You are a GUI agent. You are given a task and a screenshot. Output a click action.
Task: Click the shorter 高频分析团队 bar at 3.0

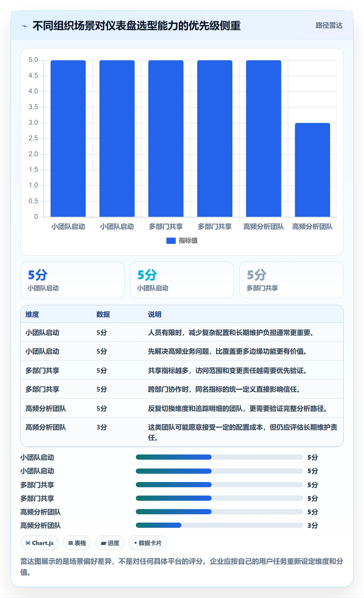pyautogui.click(x=312, y=170)
